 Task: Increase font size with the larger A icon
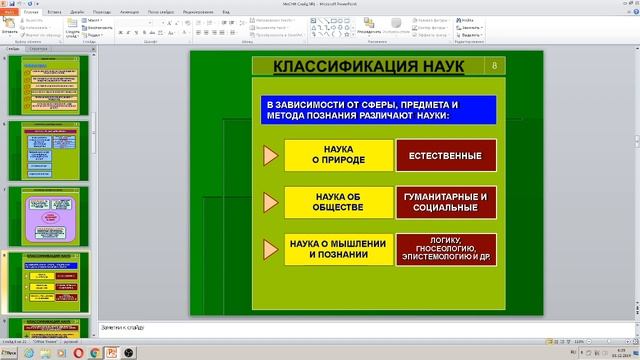(x=169, y=23)
